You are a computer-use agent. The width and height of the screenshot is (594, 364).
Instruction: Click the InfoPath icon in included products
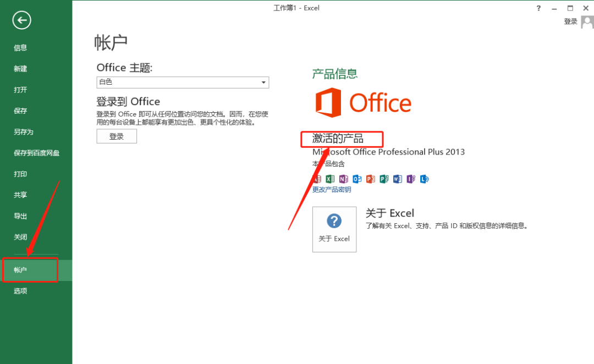coord(411,179)
